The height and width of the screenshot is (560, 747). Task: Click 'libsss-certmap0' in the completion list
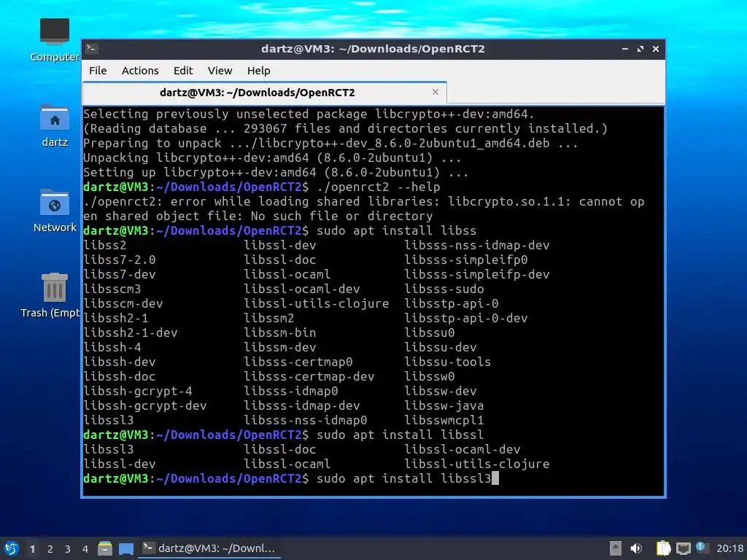[x=298, y=362]
